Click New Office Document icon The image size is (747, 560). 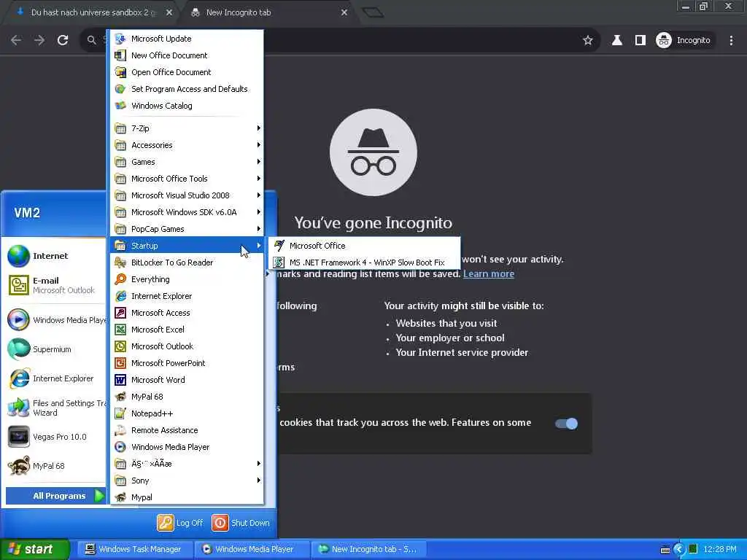(x=120, y=55)
